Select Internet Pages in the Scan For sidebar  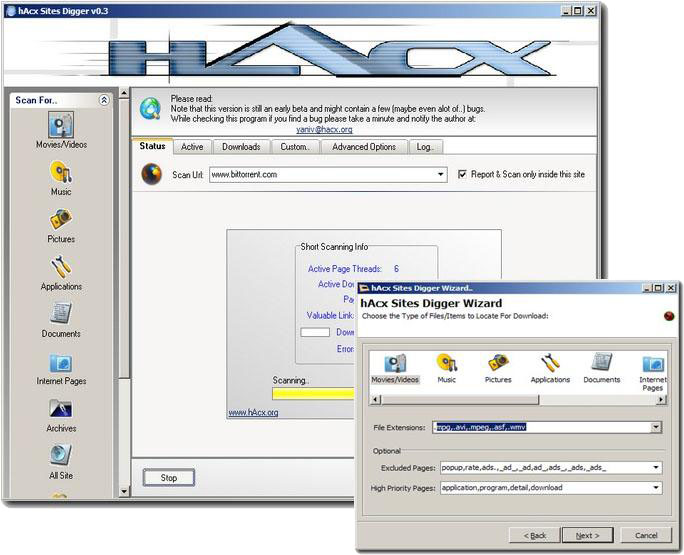click(61, 368)
